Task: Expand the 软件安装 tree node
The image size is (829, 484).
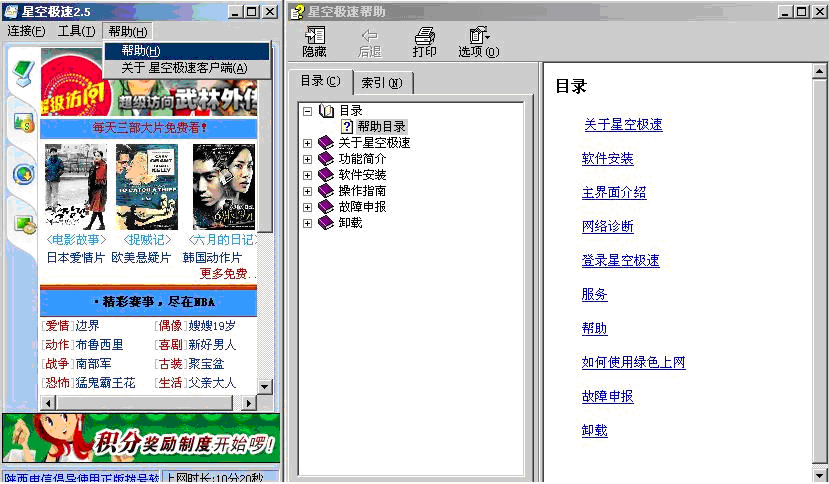Action: click(x=308, y=175)
